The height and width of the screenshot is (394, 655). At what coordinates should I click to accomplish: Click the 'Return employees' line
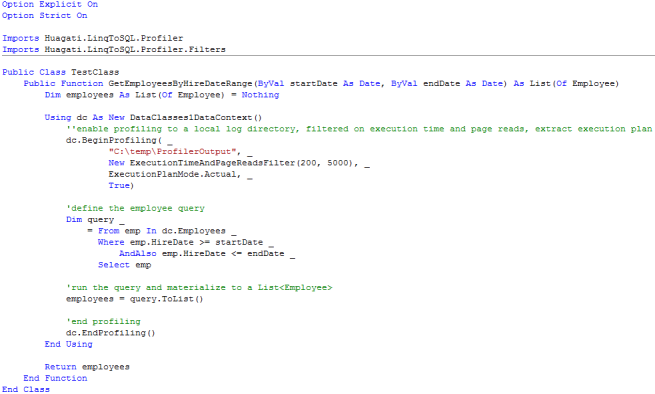(87, 367)
